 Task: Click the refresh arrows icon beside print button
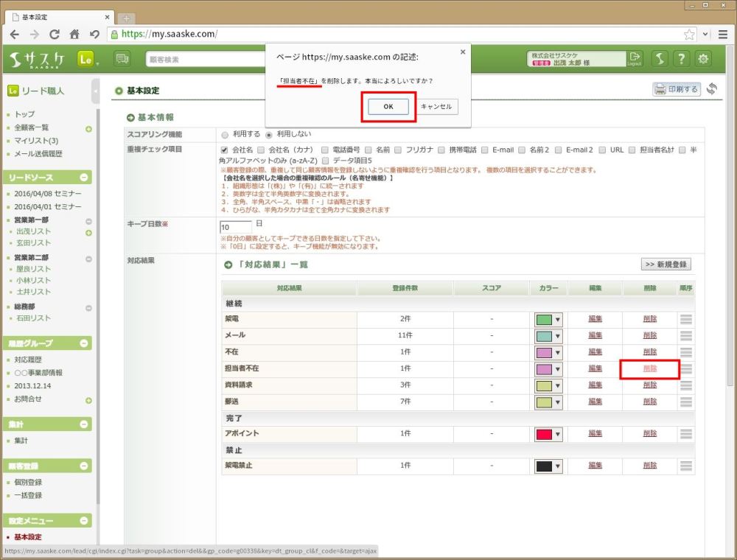click(711, 89)
